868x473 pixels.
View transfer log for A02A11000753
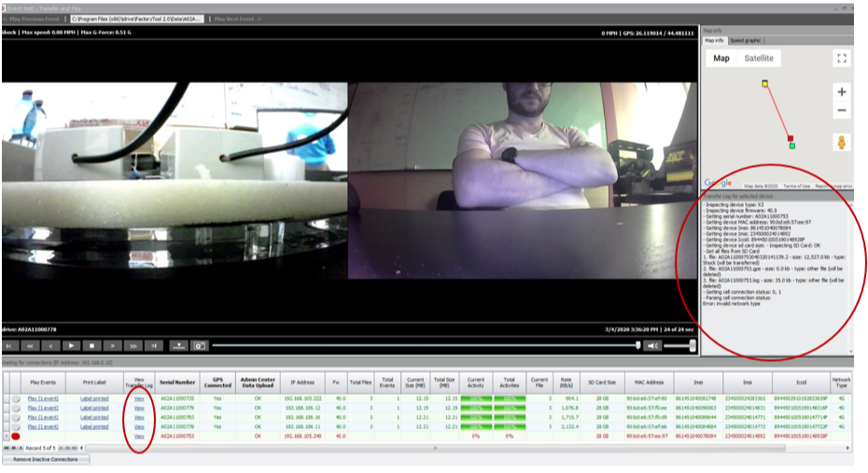(139, 436)
